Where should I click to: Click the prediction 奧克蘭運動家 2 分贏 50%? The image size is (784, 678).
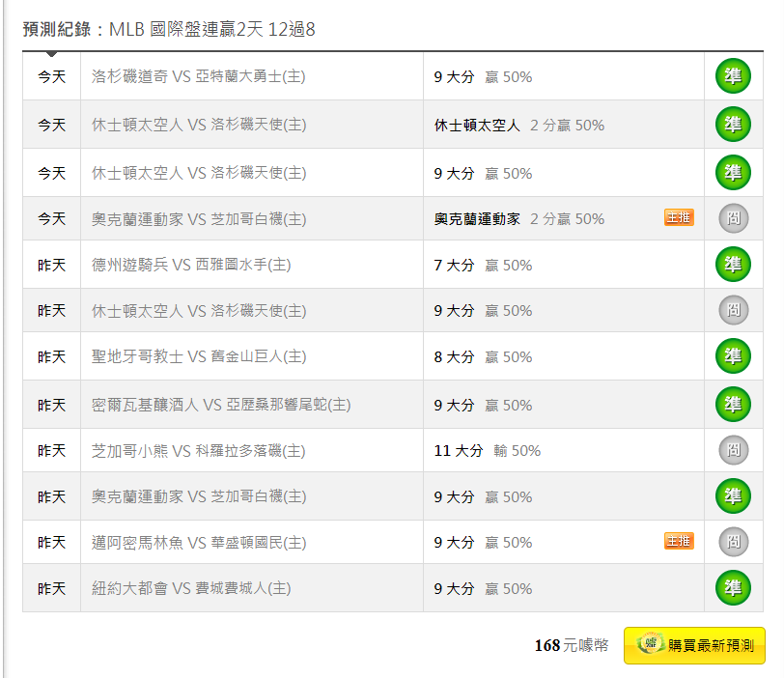click(519, 219)
